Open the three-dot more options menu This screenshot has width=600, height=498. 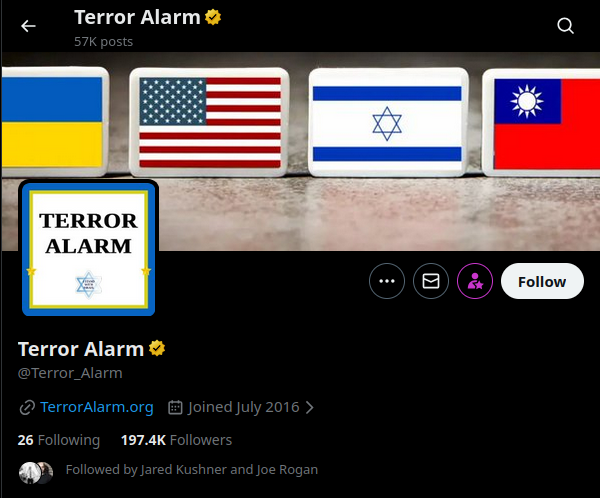click(387, 281)
